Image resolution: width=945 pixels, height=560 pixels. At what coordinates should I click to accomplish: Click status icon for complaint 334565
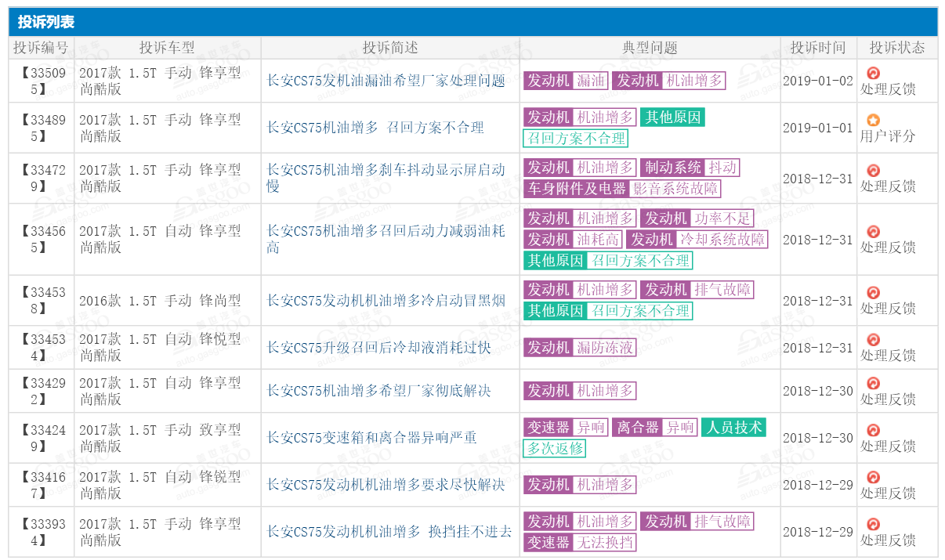click(873, 232)
